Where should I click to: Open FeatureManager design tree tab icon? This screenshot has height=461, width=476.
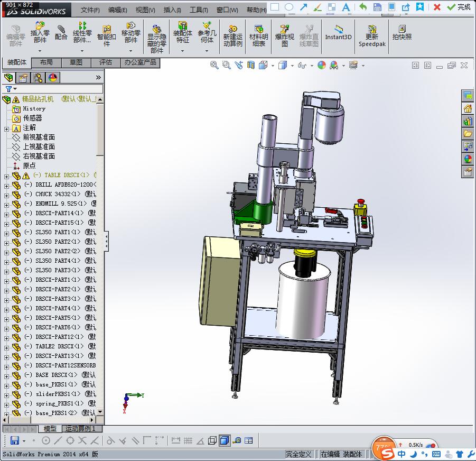[8, 78]
